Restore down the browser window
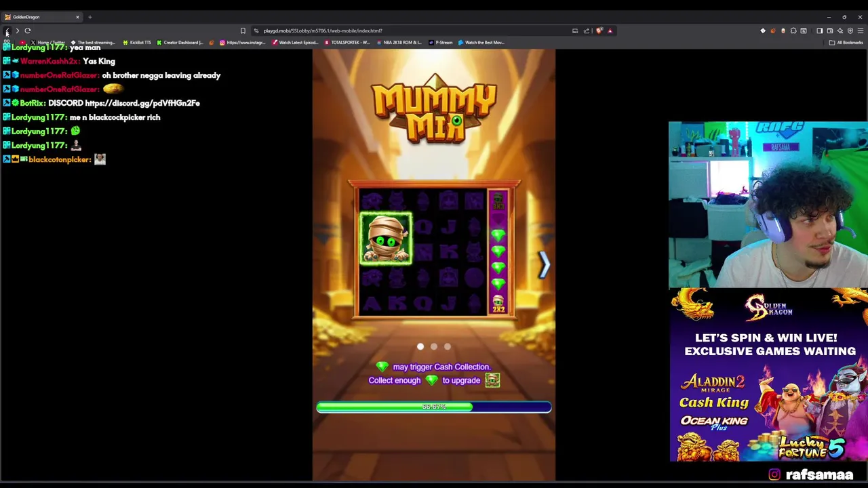 point(844,17)
